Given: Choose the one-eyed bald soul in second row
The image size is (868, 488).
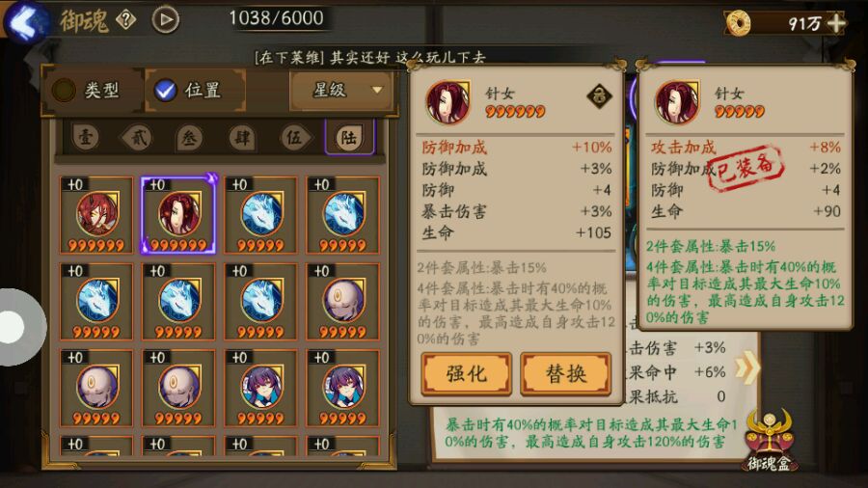Looking at the screenshot, I should [342, 302].
